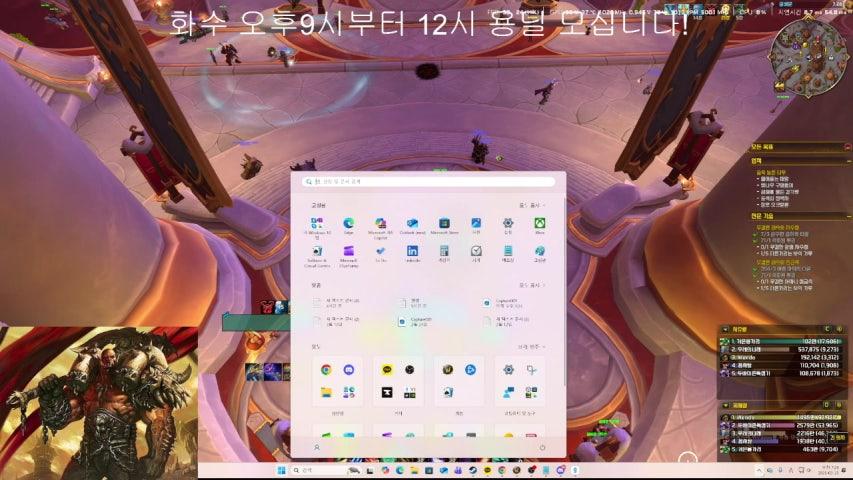Open the Xbox app in Start menu

(x=539, y=224)
